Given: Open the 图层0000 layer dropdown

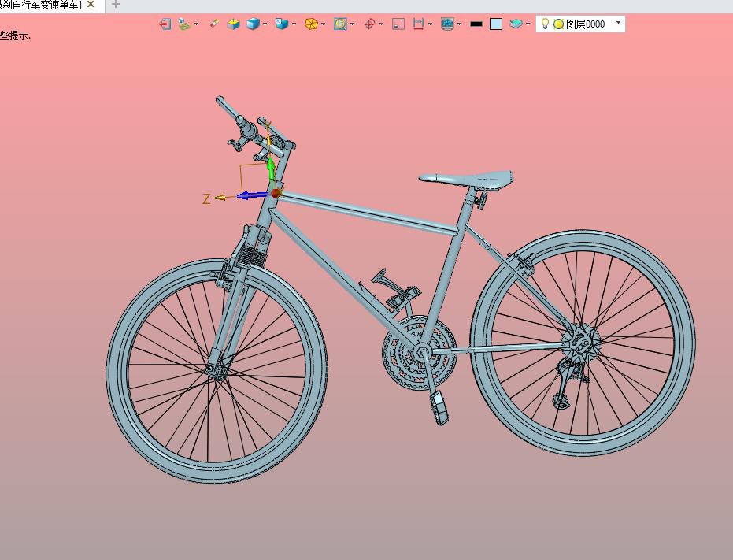Looking at the screenshot, I should click(619, 23).
